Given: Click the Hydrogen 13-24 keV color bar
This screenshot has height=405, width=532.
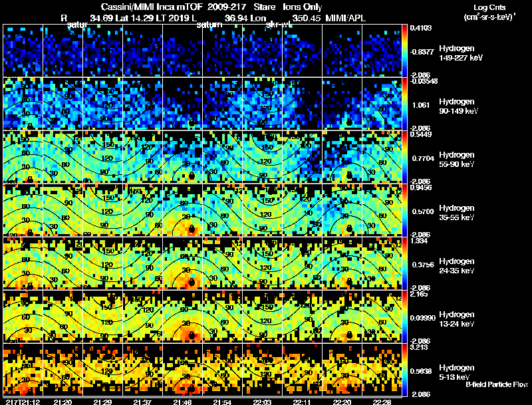Looking at the screenshot, I should point(404,317).
